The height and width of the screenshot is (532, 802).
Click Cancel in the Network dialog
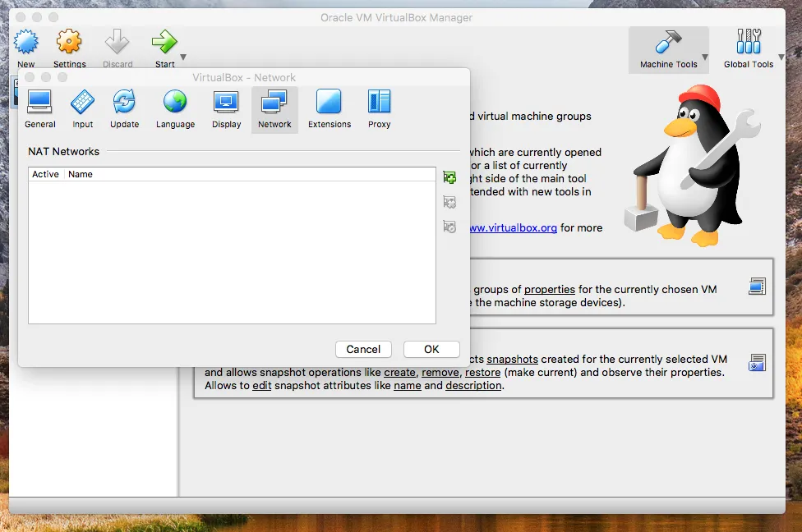pos(363,349)
